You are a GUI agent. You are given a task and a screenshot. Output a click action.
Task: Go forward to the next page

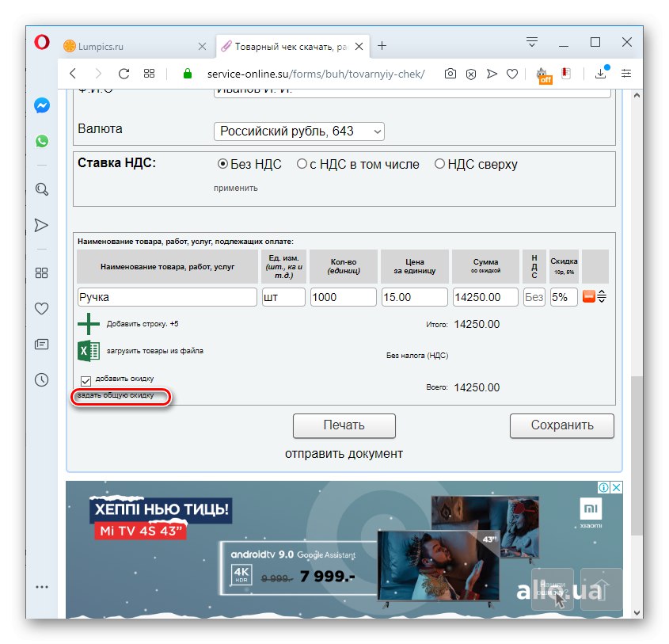(98, 74)
